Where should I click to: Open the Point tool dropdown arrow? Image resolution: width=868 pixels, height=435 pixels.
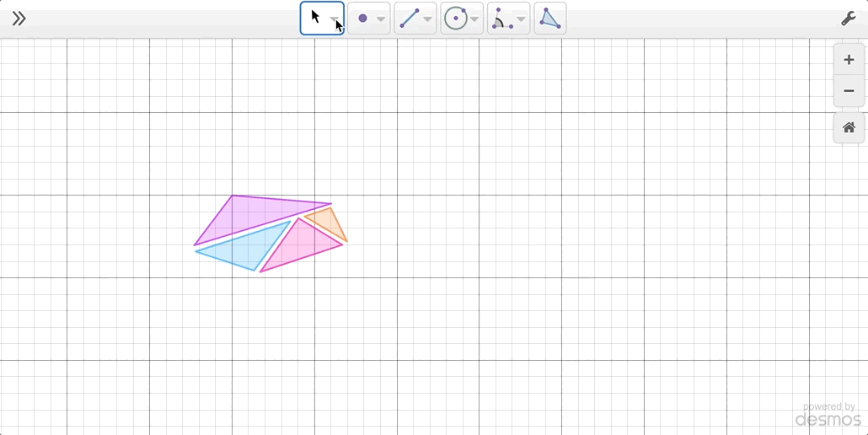point(381,19)
